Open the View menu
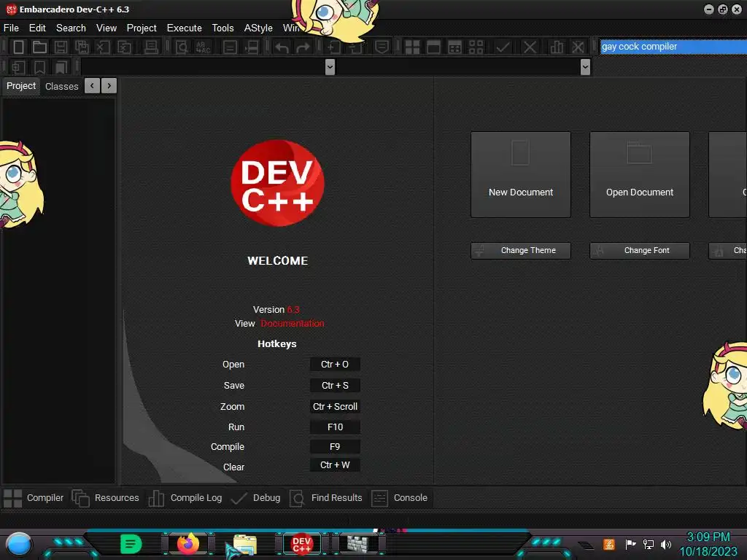This screenshot has height=560, width=747. [107, 28]
